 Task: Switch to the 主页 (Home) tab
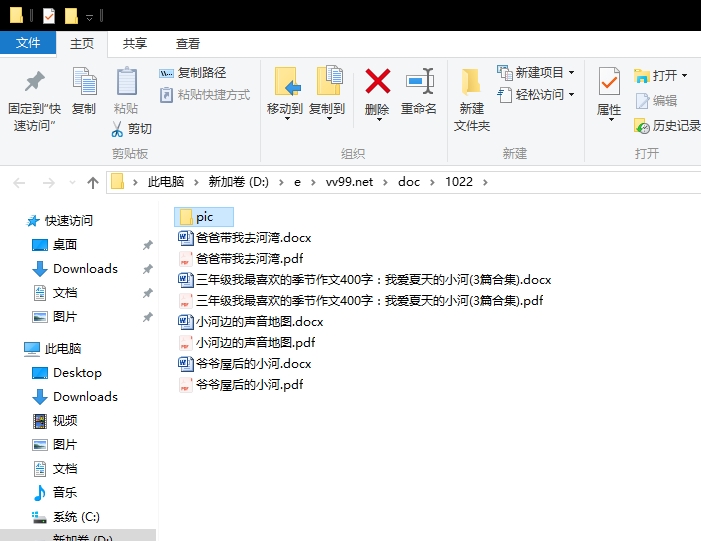click(x=82, y=43)
